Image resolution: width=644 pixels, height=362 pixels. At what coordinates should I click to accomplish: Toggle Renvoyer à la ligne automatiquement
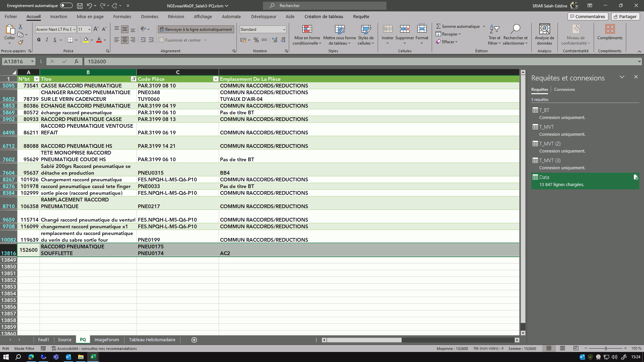point(196,29)
